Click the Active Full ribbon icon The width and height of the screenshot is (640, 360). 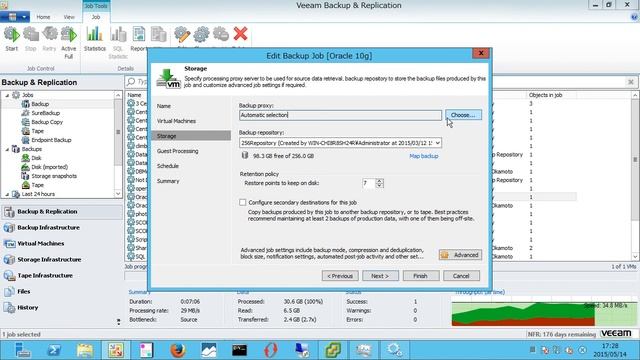click(69, 42)
